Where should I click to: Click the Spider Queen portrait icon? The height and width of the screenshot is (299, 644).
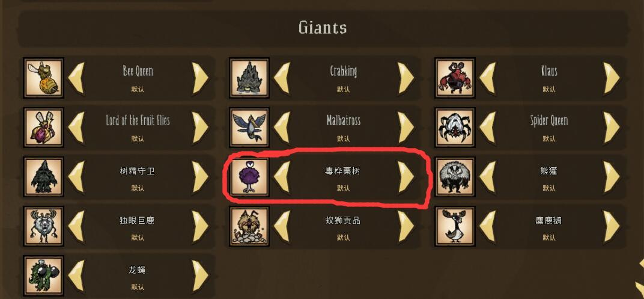point(455,127)
